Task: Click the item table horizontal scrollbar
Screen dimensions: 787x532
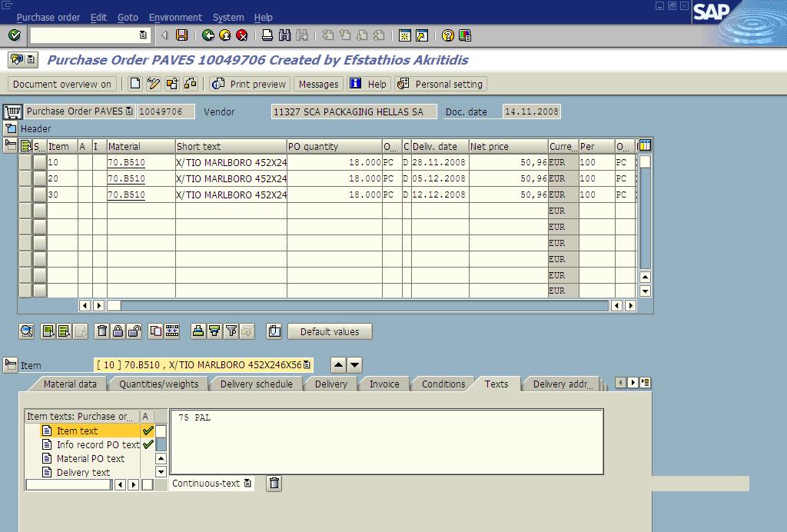Action: point(357,305)
